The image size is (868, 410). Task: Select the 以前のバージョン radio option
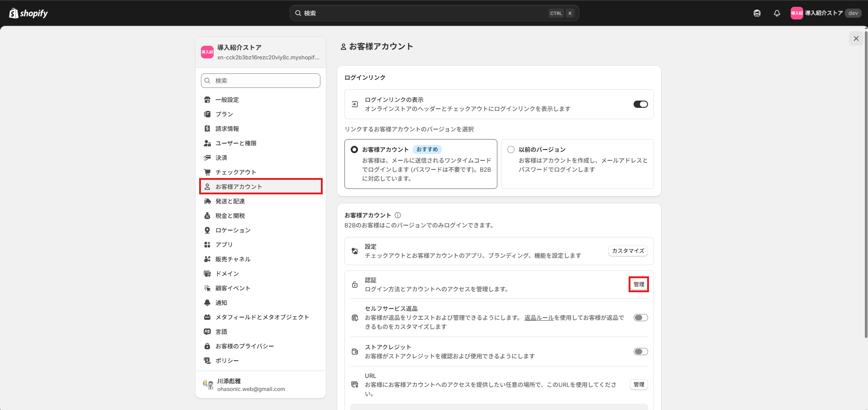[511, 150]
